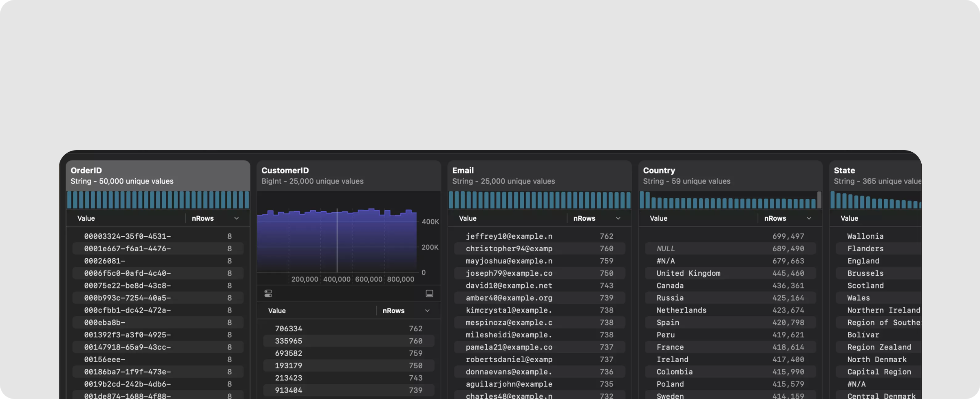Image resolution: width=980 pixels, height=399 pixels.
Task: Click the OrderID distribution bar chart
Action: click(158, 200)
